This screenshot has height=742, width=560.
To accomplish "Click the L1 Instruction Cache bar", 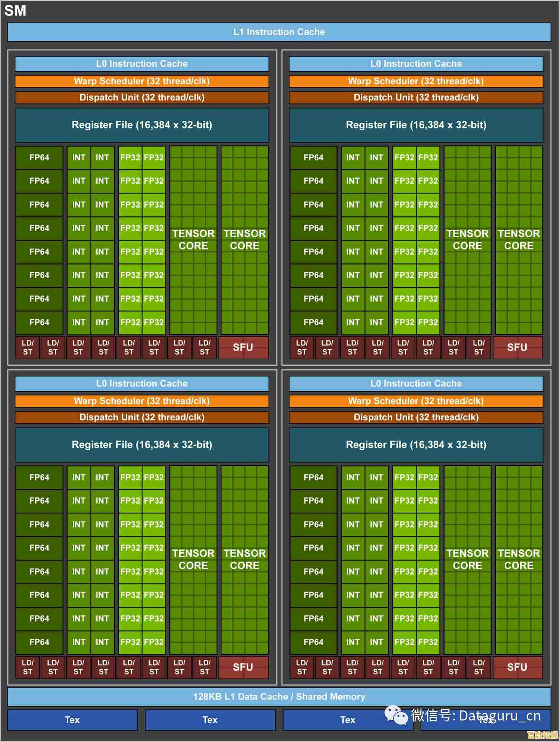I will point(279,32).
